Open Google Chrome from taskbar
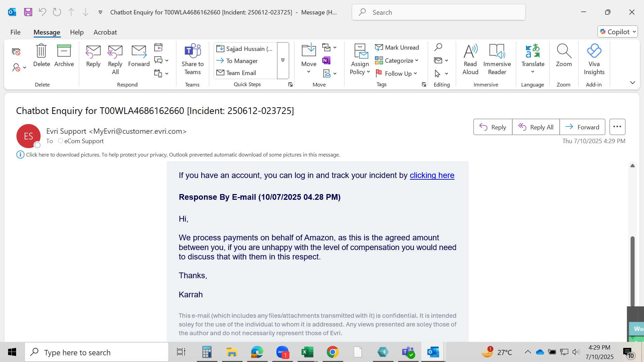The image size is (644, 362). coord(332,352)
